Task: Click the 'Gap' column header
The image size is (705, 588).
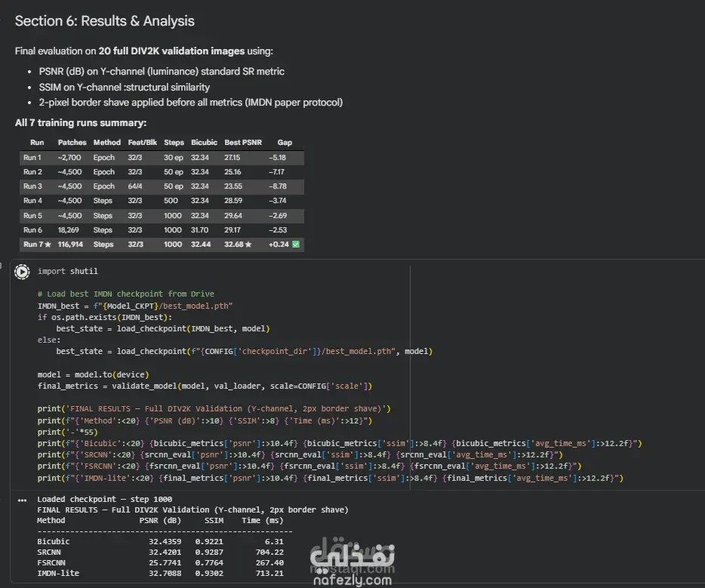Action: point(285,142)
